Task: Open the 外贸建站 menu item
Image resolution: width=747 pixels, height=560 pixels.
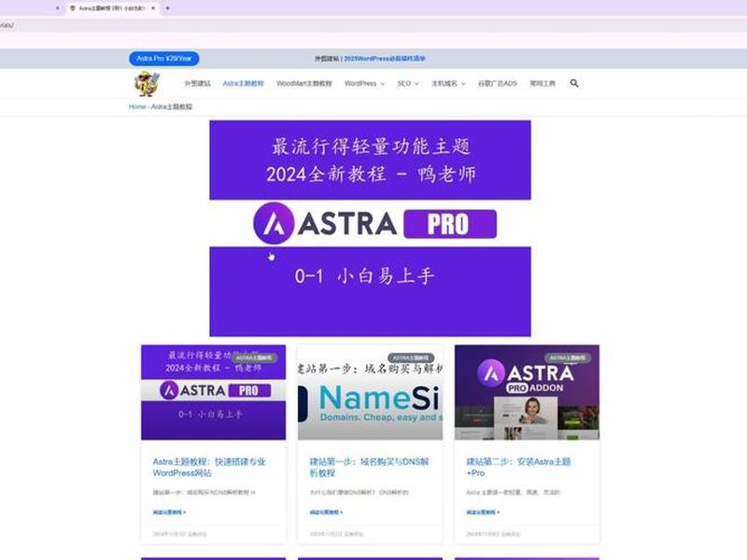Action: pyautogui.click(x=197, y=83)
